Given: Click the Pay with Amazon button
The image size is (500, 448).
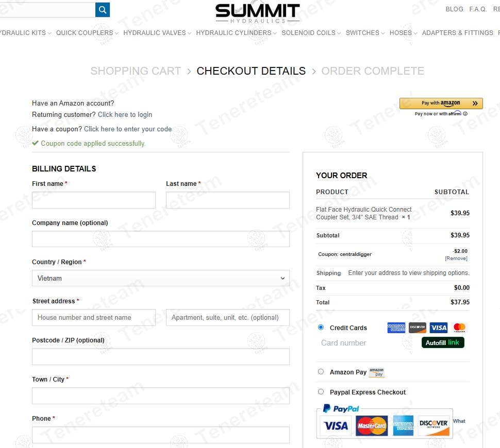Looking at the screenshot, I should click(441, 104).
